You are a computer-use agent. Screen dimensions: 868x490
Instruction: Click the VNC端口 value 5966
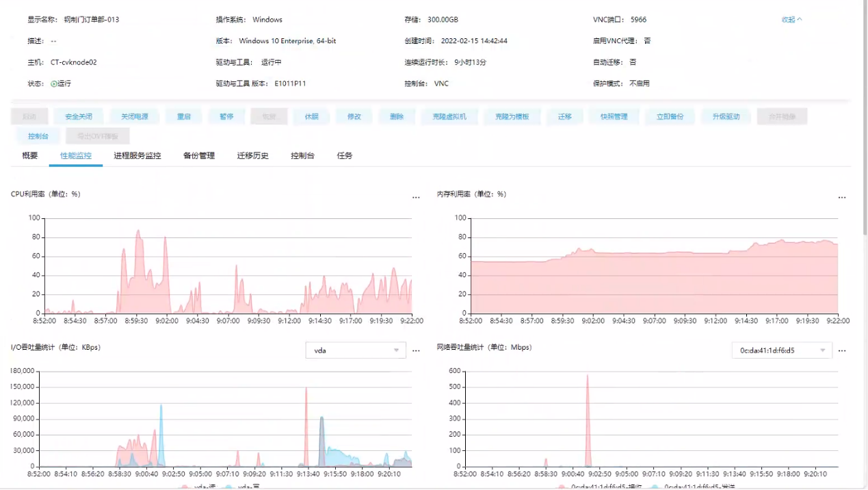pos(638,20)
